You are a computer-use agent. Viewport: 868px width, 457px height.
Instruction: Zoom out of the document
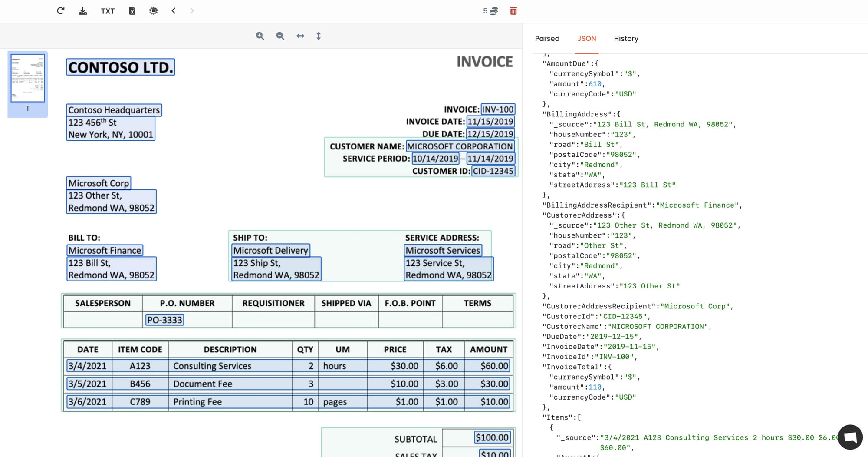[x=280, y=36]
